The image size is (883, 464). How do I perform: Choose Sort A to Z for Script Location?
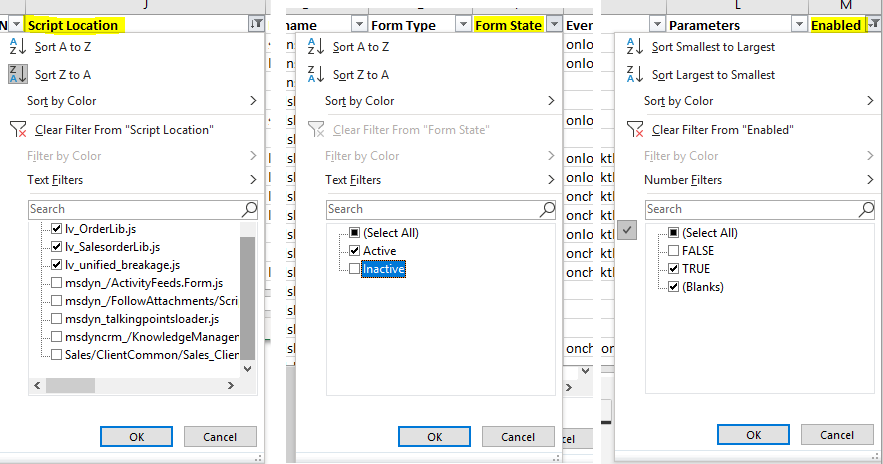(63, 47)
